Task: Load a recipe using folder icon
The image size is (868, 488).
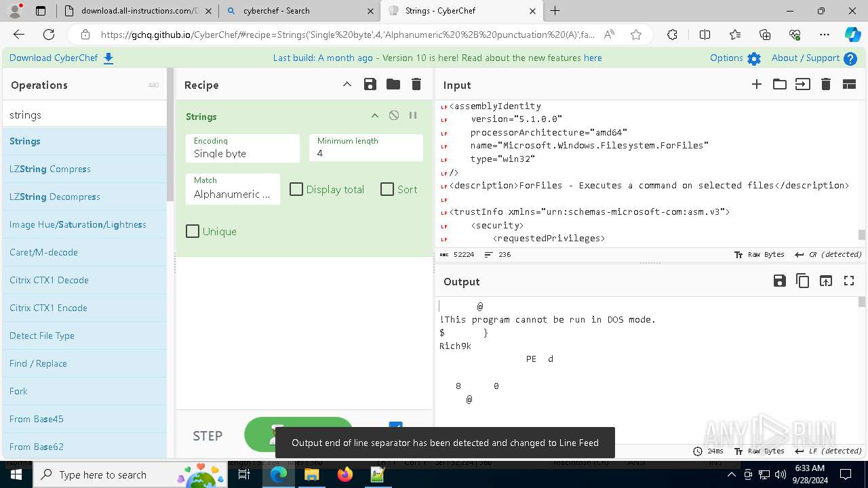Action: tap(393, 84)
